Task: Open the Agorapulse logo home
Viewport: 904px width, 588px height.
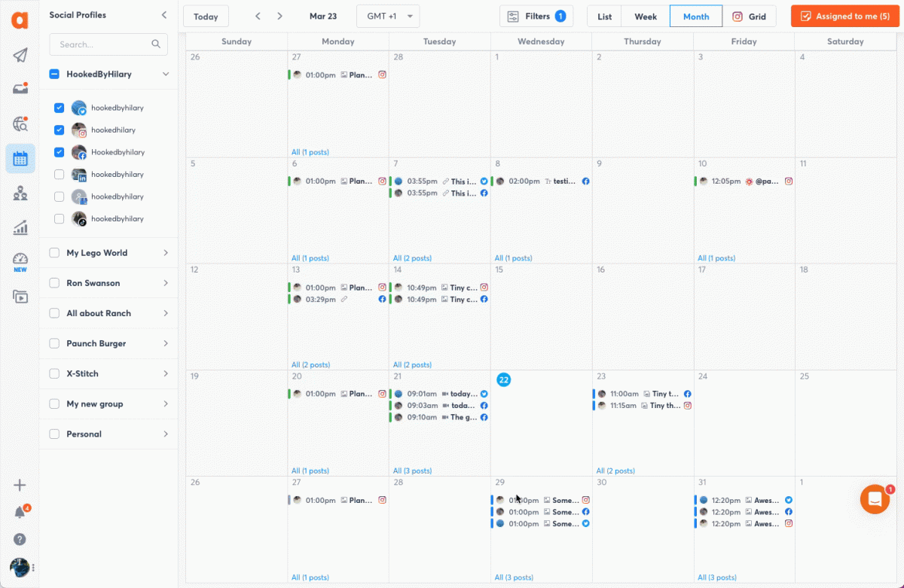Action: pos(20,20)
